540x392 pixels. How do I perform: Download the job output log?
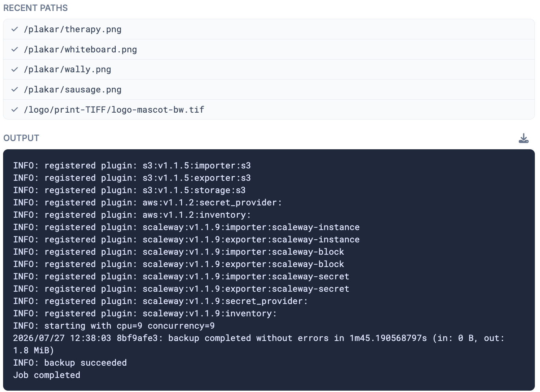coord(524,138)
